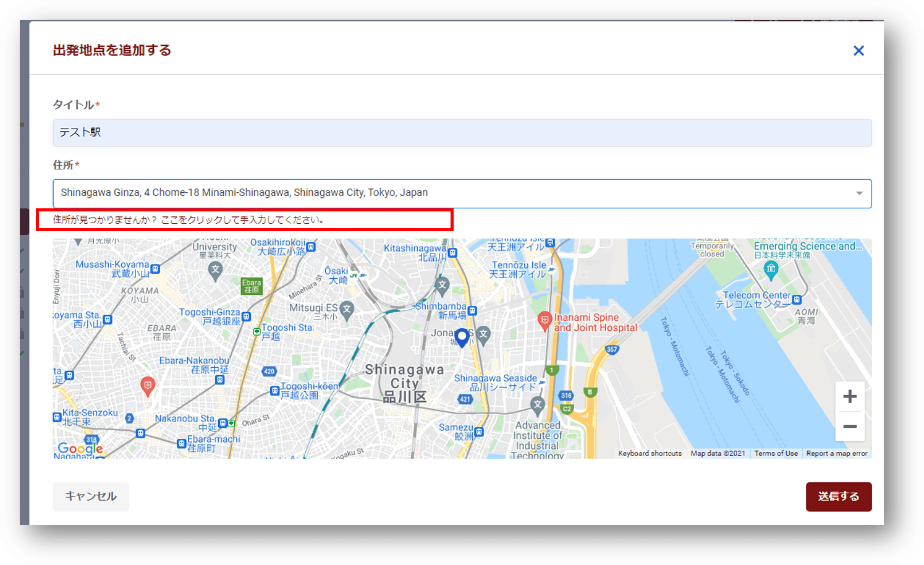The image size is (924, 565).
Task: Click the Inanami Spine hospital red marker
Action: [x=545, y=320]
